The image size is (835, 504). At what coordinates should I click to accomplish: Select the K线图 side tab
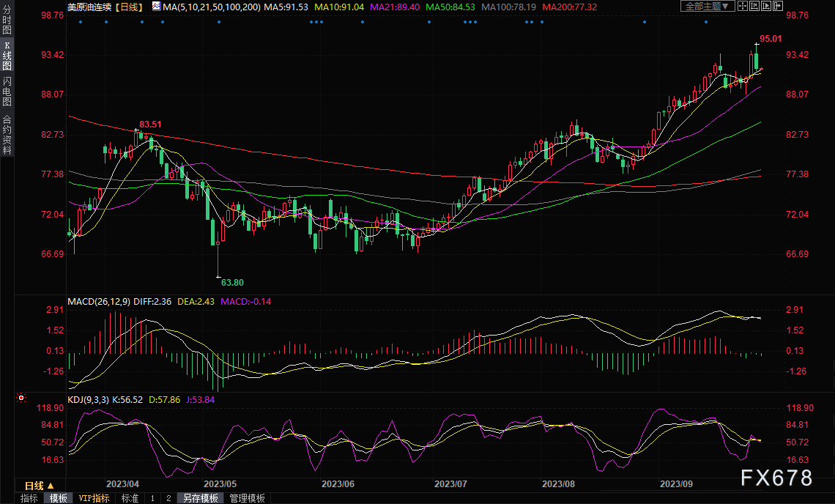pyautogui.click(x=7, y=56)
